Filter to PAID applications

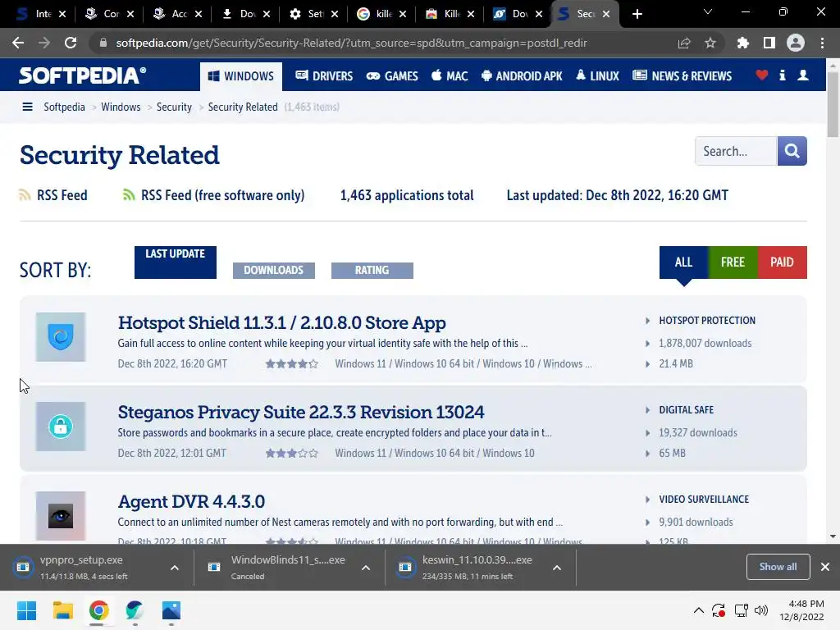click(x=782, y=262)
